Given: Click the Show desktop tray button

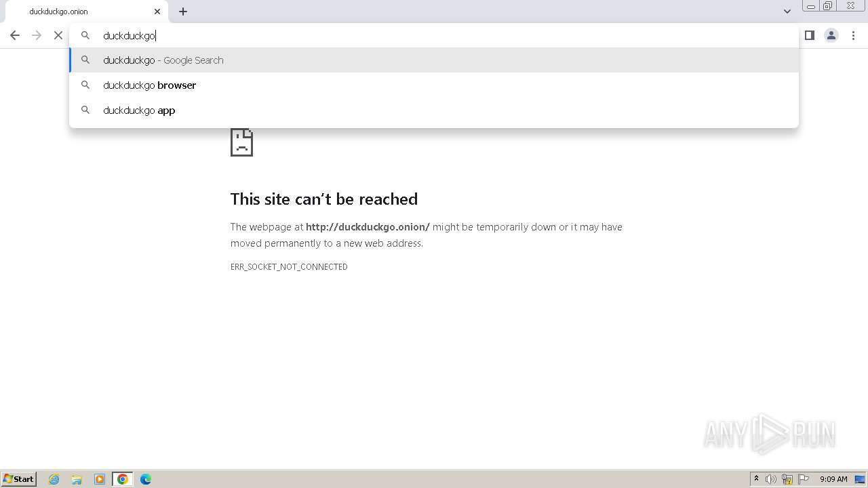Looking at the screenshot, I should [860, 479].
